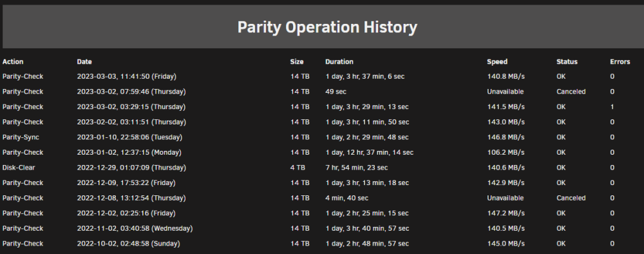Viewport: 644px width, 254px height.
Task: Select date 2022-12-02, 02:25:16 (Friday)
Action: (x=126, y=213)
